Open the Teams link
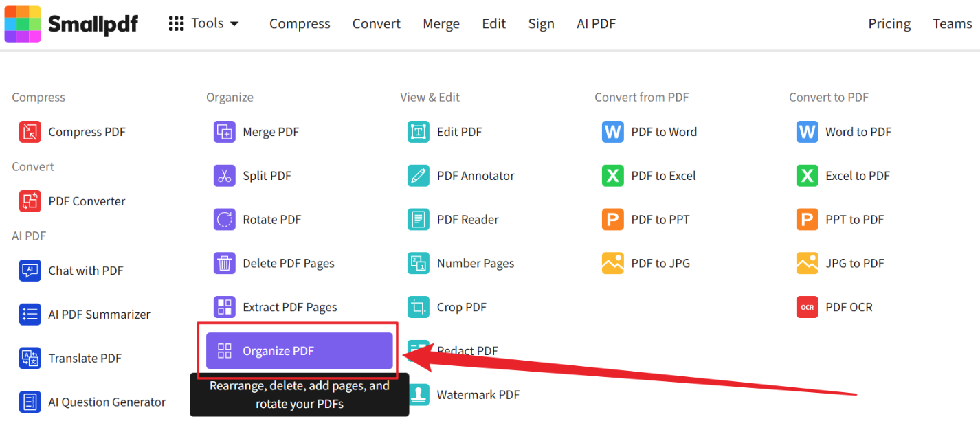The width and height of the screenshot is (980, 421). click(952, 24)
